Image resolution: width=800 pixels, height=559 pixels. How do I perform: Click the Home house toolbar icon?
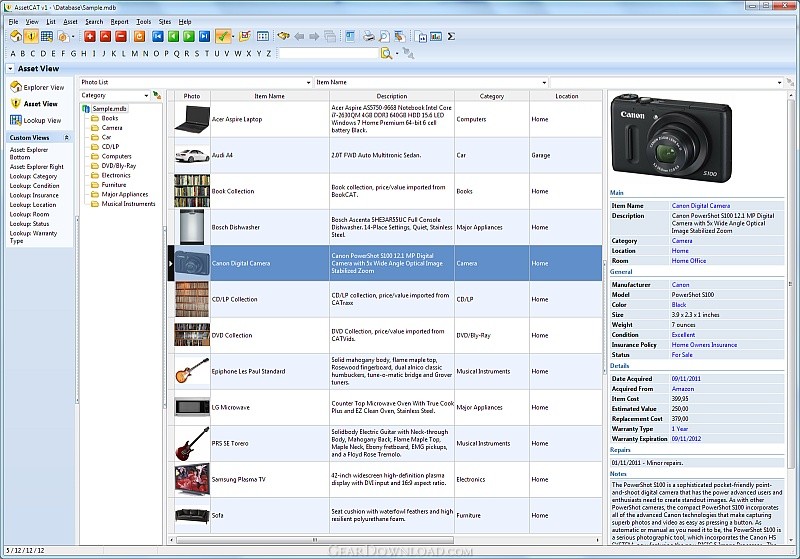pos(16,36)
